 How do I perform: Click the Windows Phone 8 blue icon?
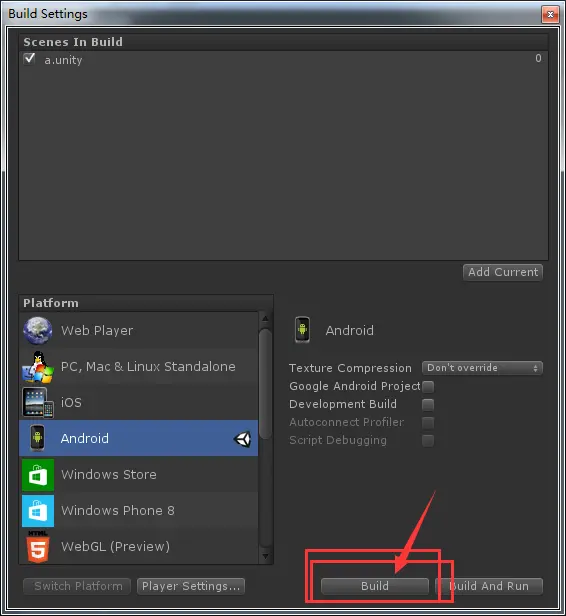pos(38,511)
